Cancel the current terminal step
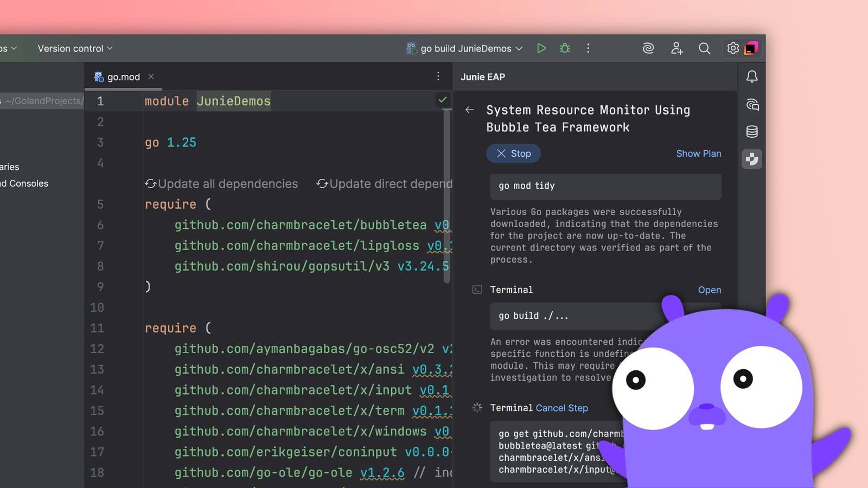868x488 pixels. coord(561,408)
